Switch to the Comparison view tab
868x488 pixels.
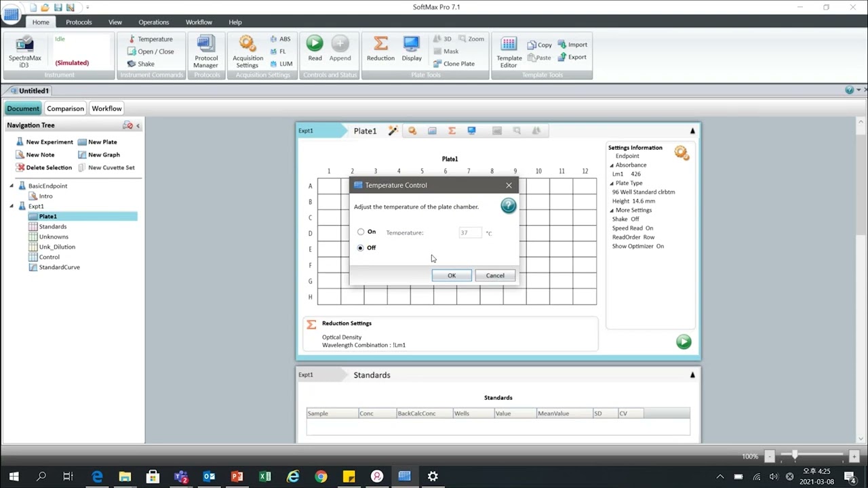[x=66, y=108]
